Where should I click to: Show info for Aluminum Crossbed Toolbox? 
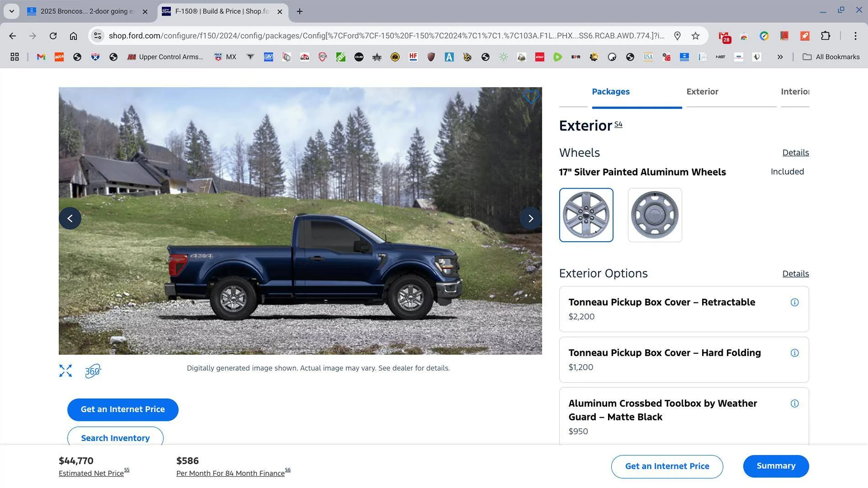tap(794, 404)
